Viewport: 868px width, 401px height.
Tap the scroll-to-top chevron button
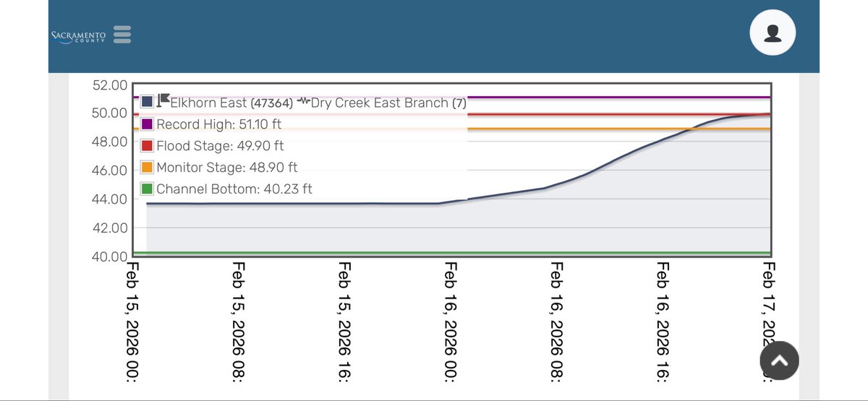coord(778,360)
